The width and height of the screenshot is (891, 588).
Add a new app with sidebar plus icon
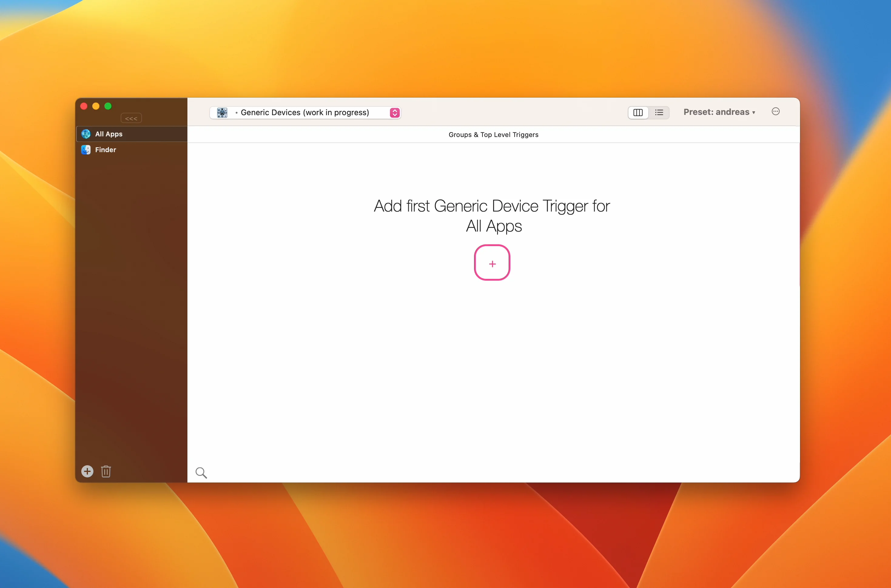(87, 471)
